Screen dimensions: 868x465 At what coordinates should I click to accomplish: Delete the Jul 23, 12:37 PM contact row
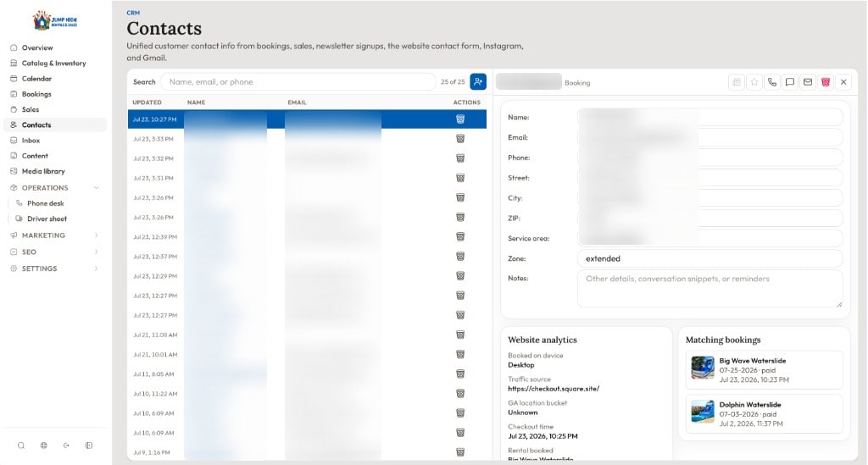(460, 257)
